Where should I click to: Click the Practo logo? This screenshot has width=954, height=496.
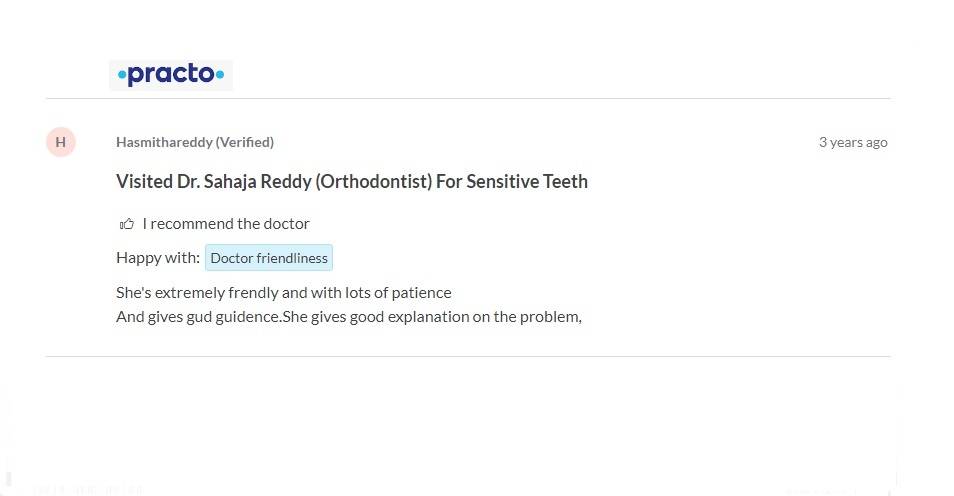pos(171,75)
